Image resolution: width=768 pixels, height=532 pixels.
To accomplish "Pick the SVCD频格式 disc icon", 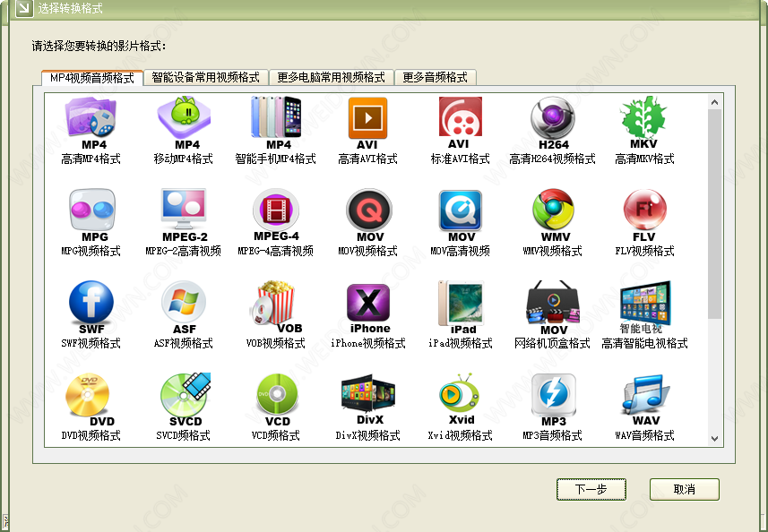I will tap(186, 394).
